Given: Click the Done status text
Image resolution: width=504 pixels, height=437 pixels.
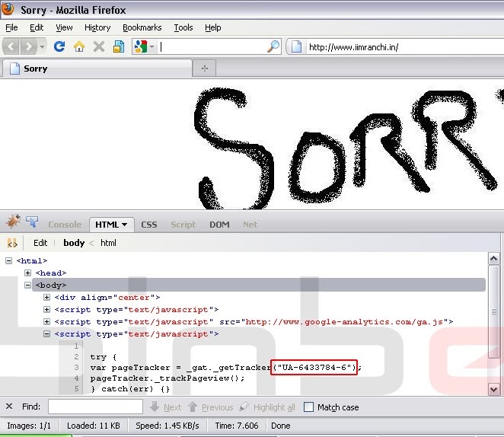Looking at the screenshot, I should [x=281, y=426].
